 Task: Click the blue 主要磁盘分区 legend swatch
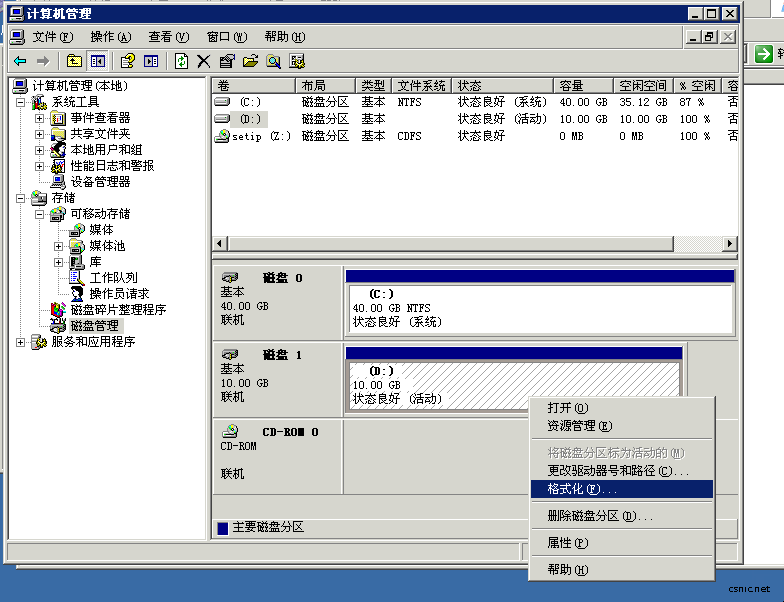click(223, 528)
